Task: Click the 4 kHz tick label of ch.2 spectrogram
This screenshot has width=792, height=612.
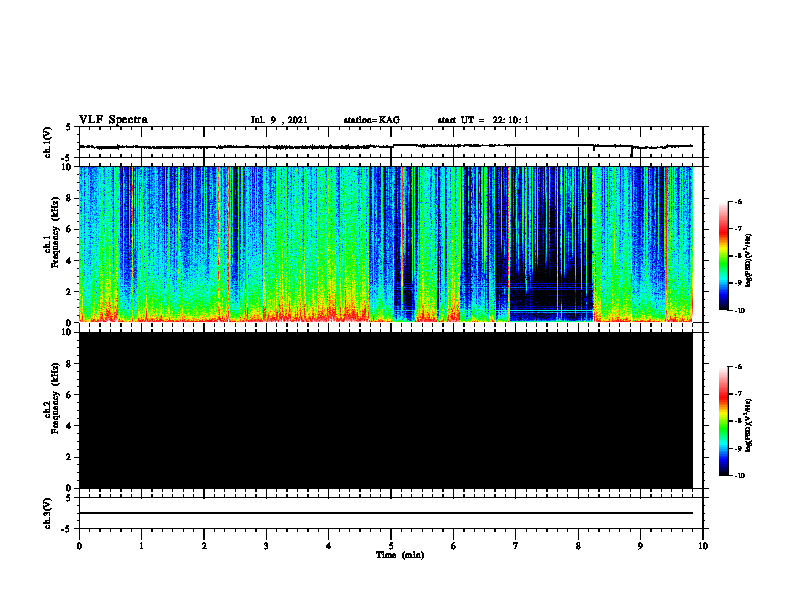Action: [70, 426]
